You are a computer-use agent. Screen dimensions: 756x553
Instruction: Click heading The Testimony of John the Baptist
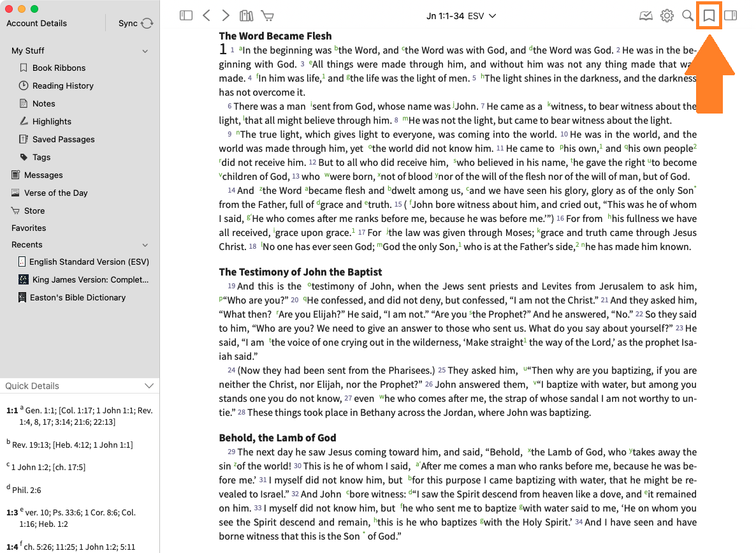pyautogui.click(x=300, y=272)
